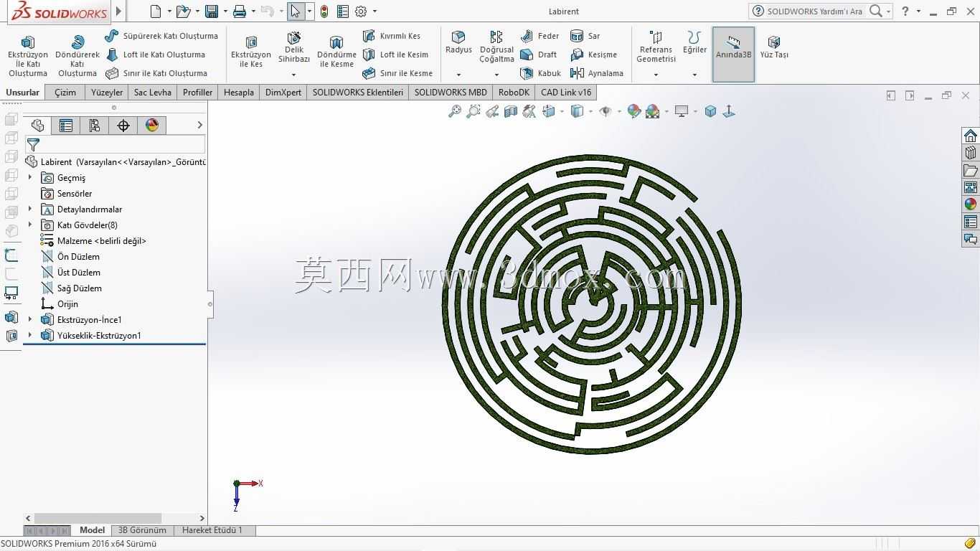Switch to the Hesapla tab
The width and height of the screenshot is (980, 551).
pos(239,93)
